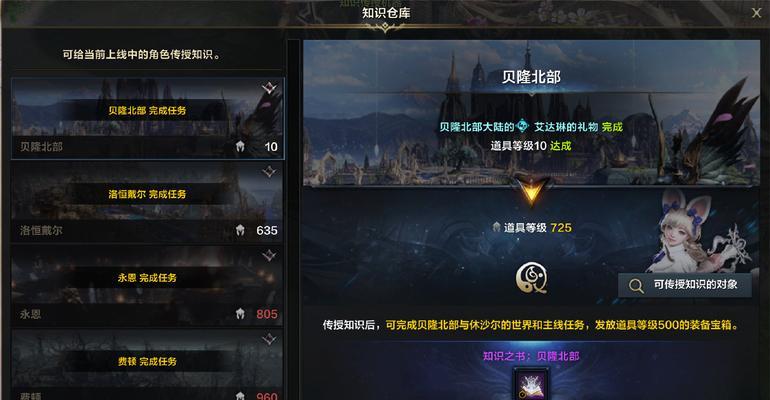Click the 知识之书 book item icon
This screenshot has width=770, height=400.
coord(531,384)
